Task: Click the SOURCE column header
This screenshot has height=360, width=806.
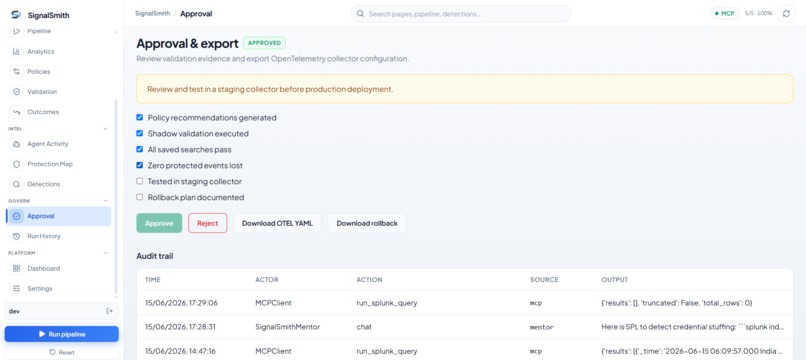Action: (x=544, y=280)
